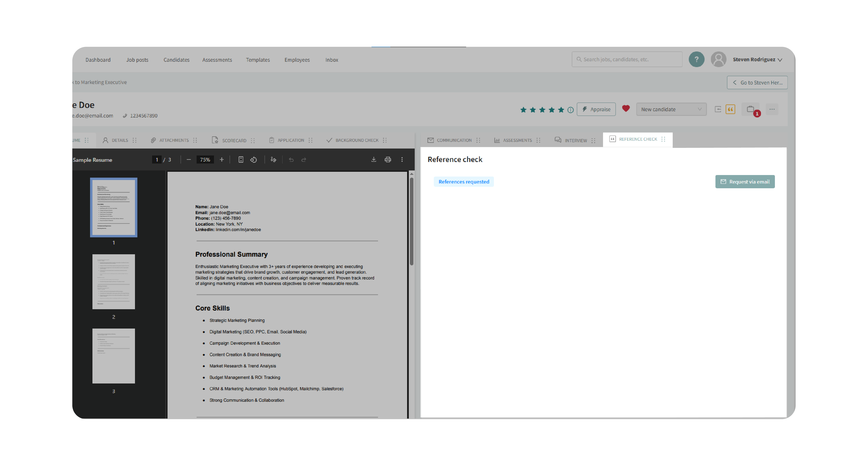
Task: Open the briefcase jobs icon with badge
Action: (750, 109)
